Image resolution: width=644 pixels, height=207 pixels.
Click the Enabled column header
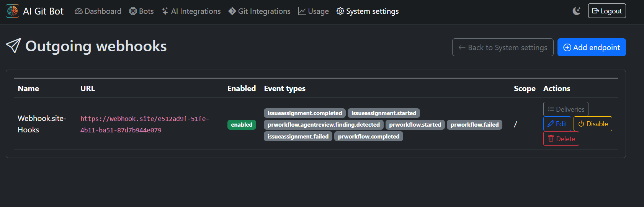click(x=242, y=88)
